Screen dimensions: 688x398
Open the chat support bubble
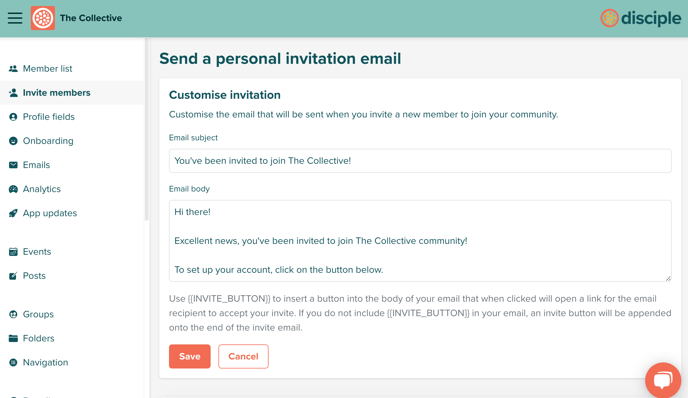click(x=663, y=380)
